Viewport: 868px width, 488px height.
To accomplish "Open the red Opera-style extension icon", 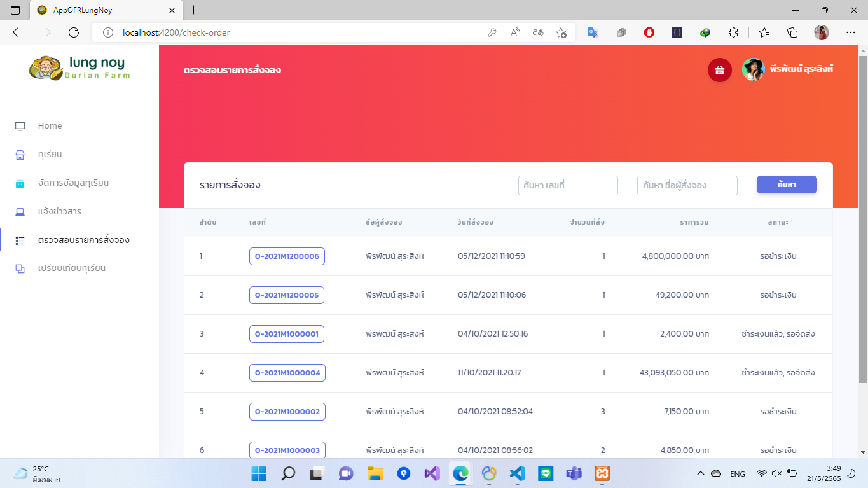I will [649, 32].
